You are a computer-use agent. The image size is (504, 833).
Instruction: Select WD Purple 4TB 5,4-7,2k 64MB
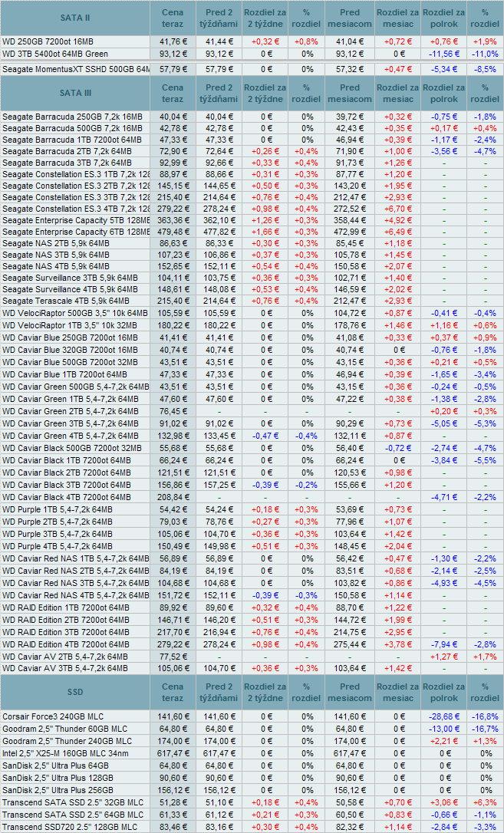(x=58, y=546)
